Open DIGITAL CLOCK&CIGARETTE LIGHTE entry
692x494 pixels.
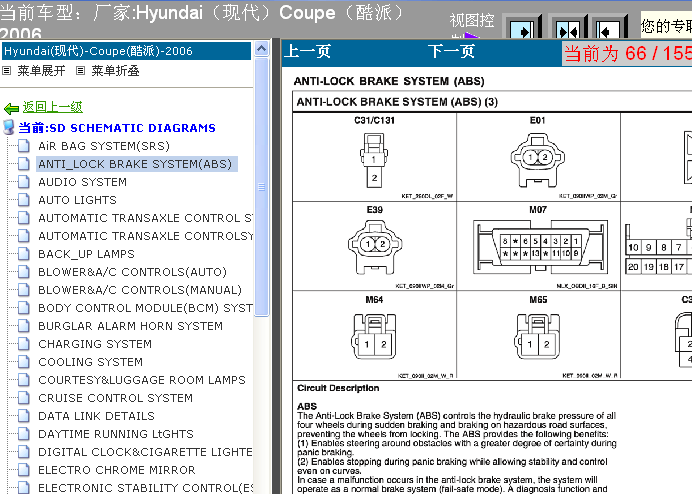click(145, 452)
